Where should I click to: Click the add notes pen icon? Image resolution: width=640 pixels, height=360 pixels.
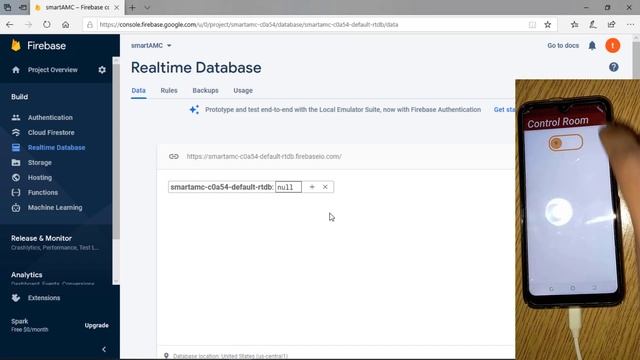pyautogui.click(x=593, y=24)
